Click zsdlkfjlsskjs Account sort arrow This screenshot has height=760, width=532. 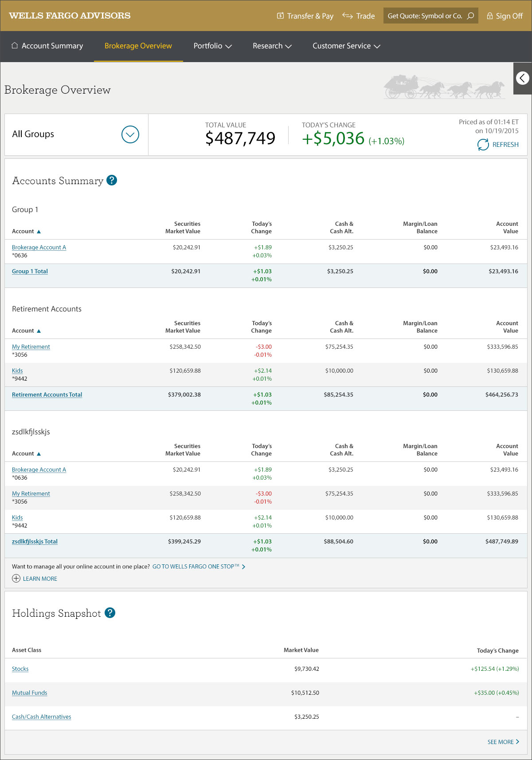click(x=39, y=454)
